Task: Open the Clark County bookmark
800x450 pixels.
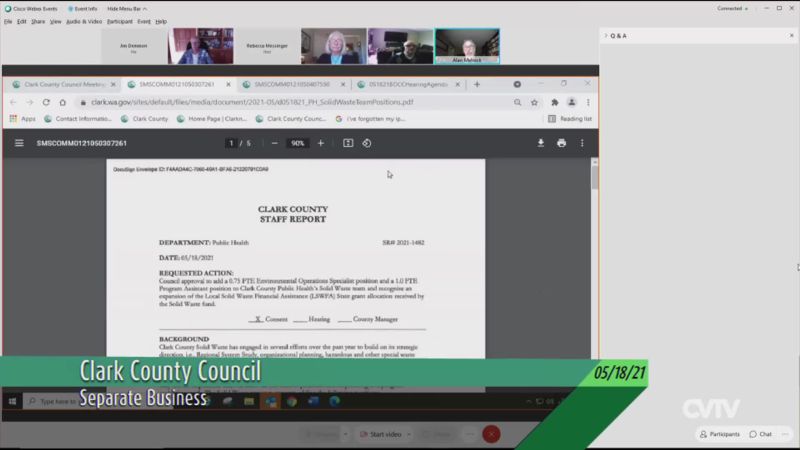Action: [x=150, y=118]
